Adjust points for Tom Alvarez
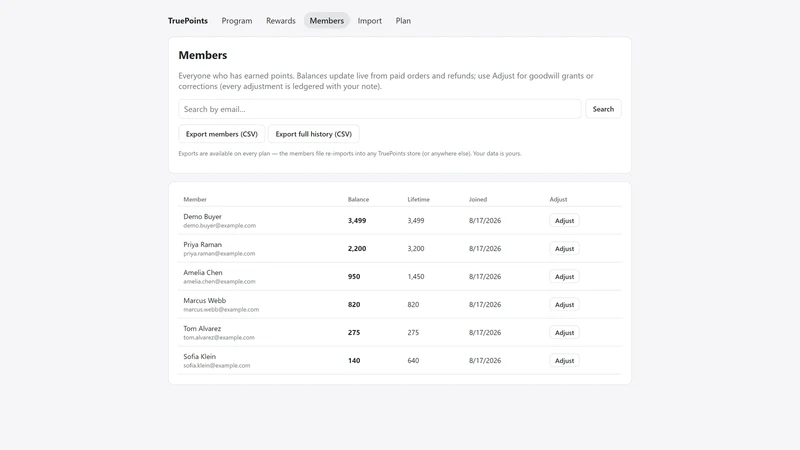This screenshot has height=450, width=800. (564, 333)
